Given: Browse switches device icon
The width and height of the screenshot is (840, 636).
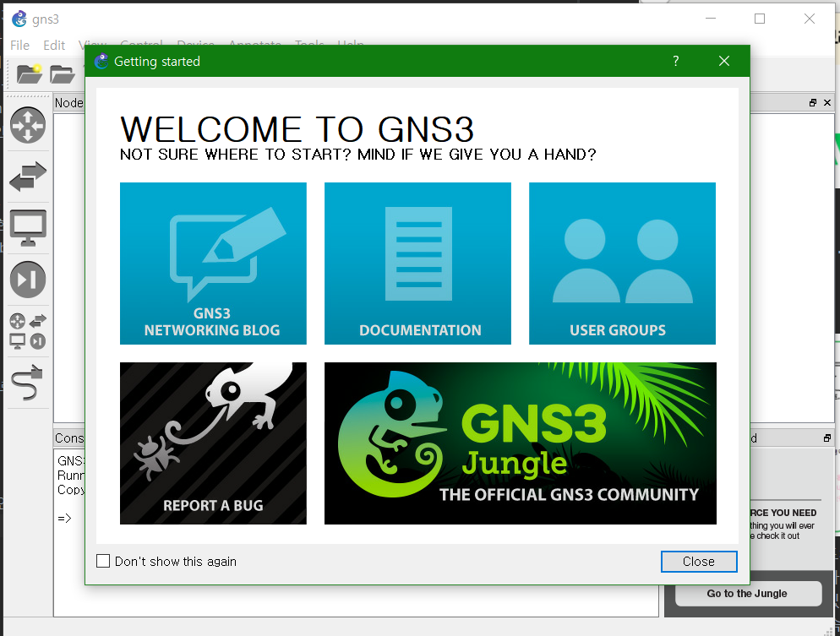Looking at the screenshot, I should pyautogui.click(x=28, y=177).
